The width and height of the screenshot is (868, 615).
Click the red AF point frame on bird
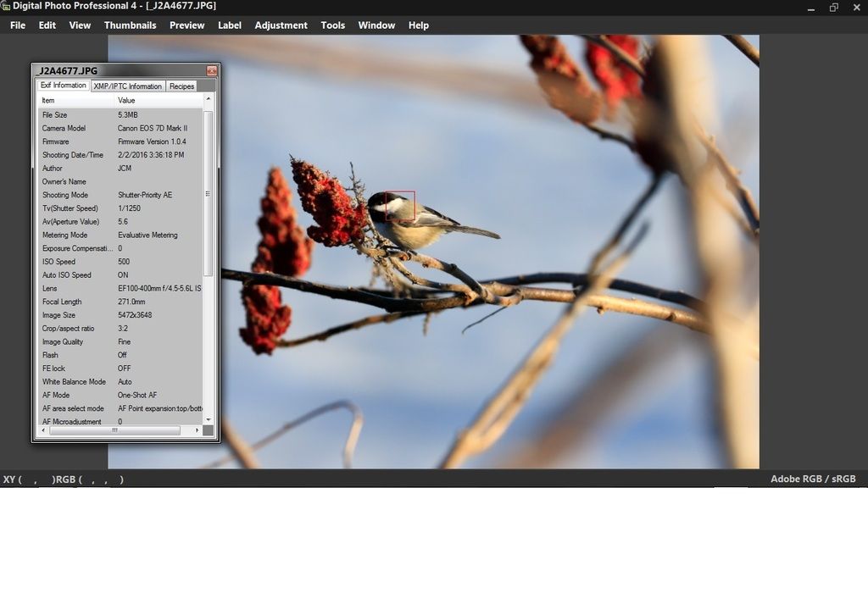tap(400, 206)
